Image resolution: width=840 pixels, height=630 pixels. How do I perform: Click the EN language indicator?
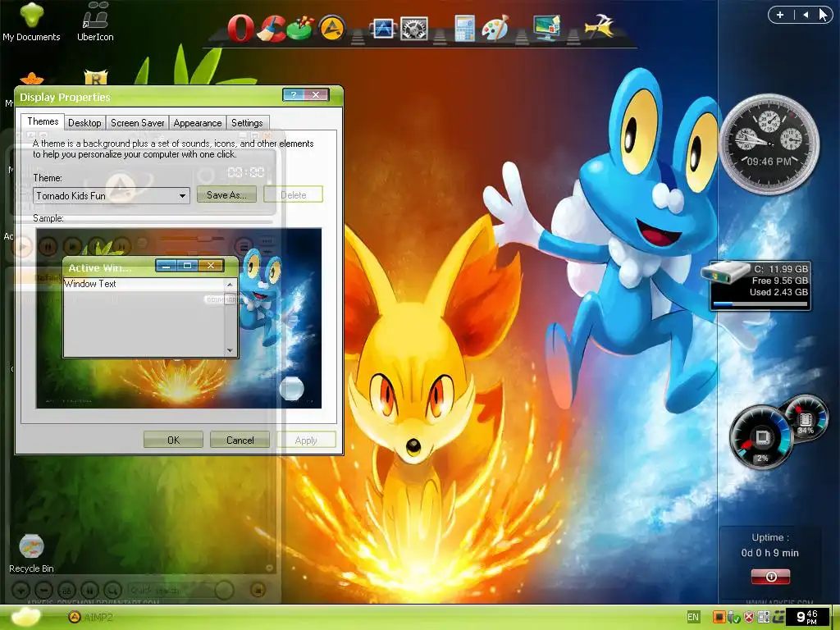692,617
